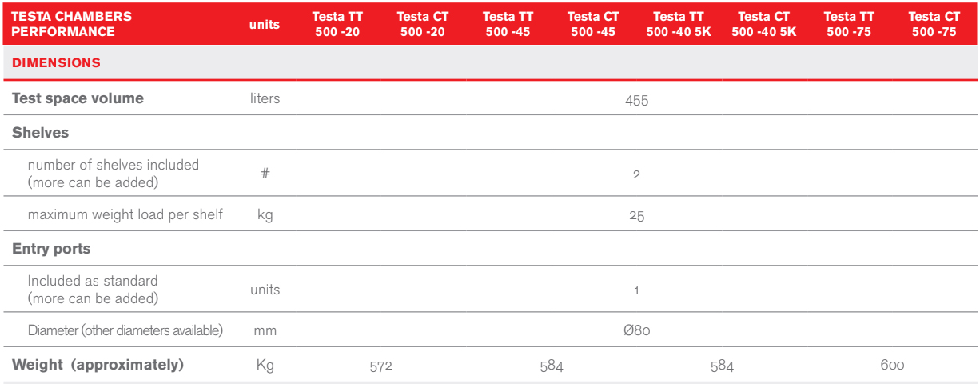Select the Testa CT 500 -45 header
The width and height of the screenshot is (980, 388).
click(x=593, y=24)
